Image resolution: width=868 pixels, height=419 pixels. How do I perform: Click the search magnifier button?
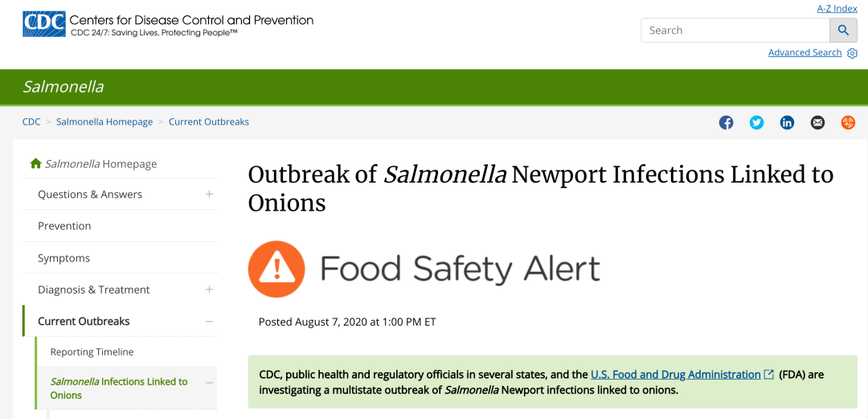(843, 31)
